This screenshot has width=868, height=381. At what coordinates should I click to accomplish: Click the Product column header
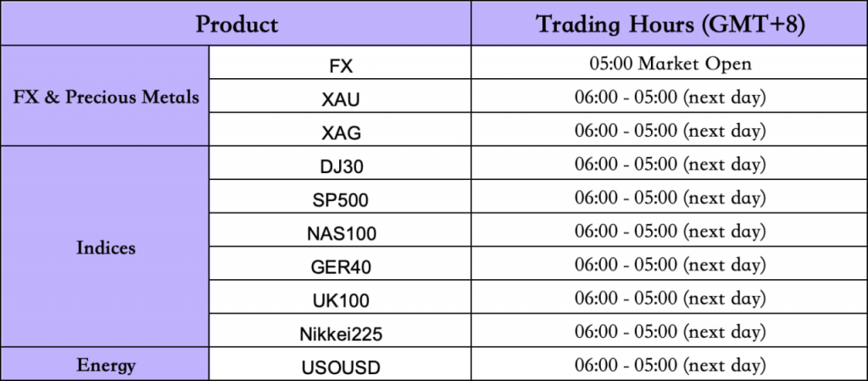[x=236, y=24]
